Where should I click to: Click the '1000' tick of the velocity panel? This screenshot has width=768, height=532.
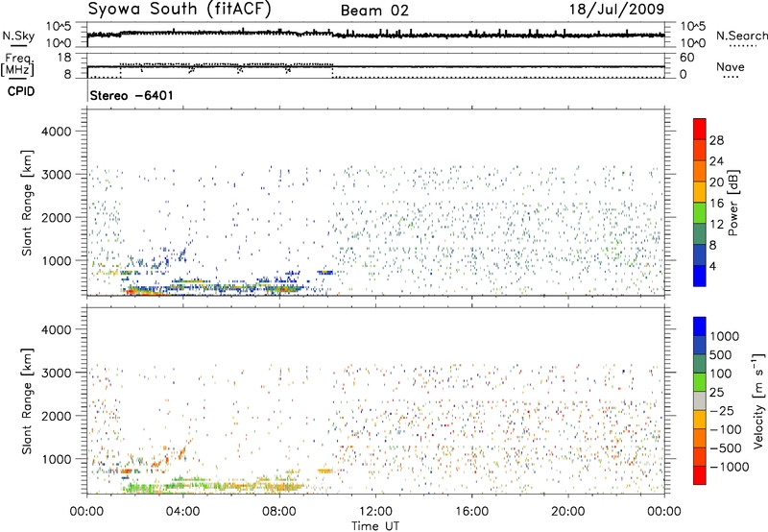click(56, 459)
